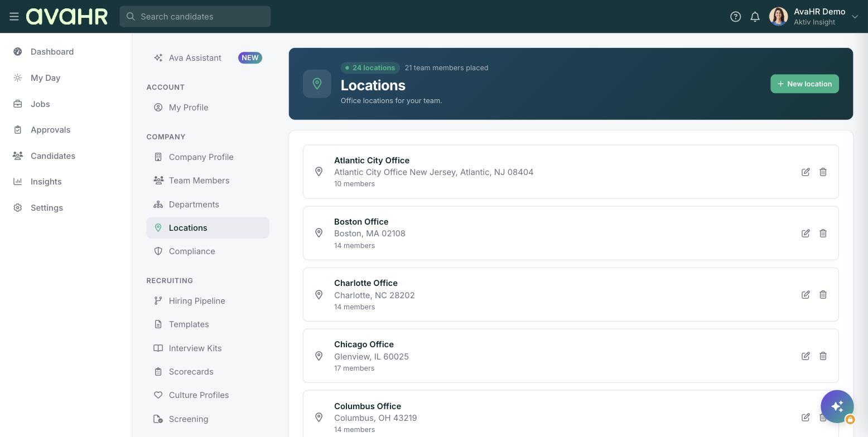Select the Columbus Office title
868x437 pixels.
(368, 406)
